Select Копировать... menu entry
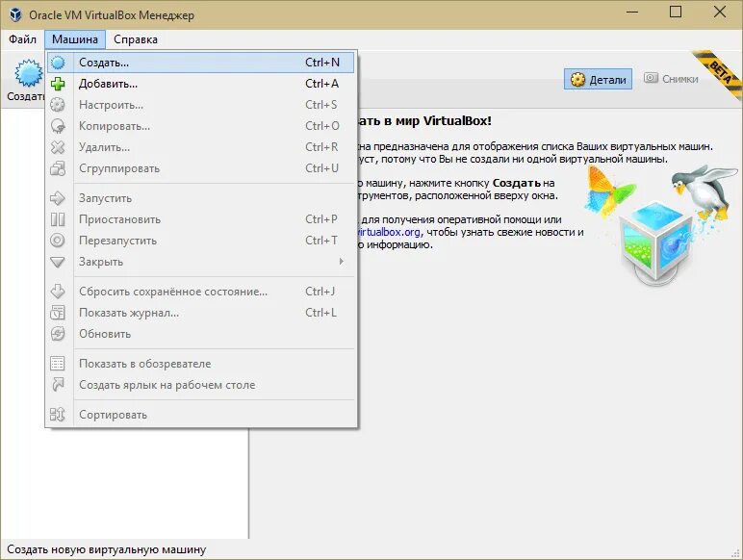Image resolution: width=743 pixels, height=560 pixels. pyautogui.click(x=201, y=126)
